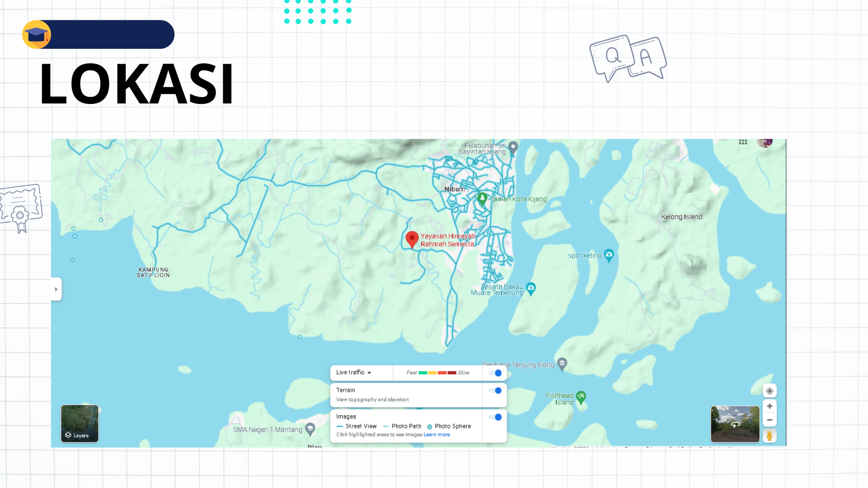868x488 pixels.
Task: Click the spot ketirip camera marker
Action: (x=609, y=255)
